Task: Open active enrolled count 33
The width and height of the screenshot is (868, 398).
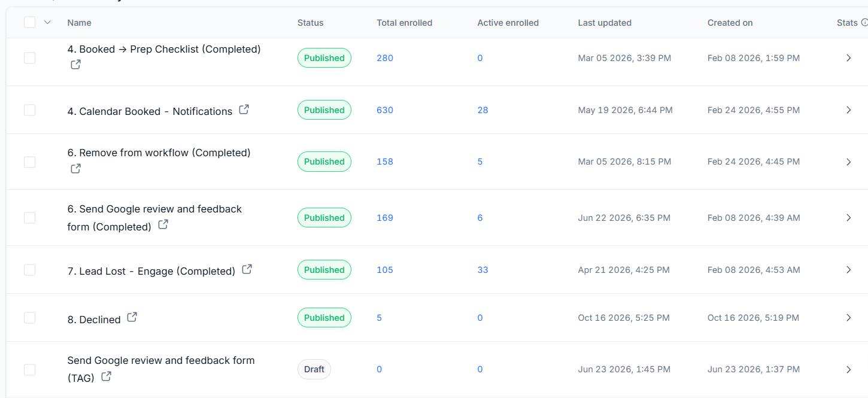Action: pyautogui.click(x=482, y=270)
